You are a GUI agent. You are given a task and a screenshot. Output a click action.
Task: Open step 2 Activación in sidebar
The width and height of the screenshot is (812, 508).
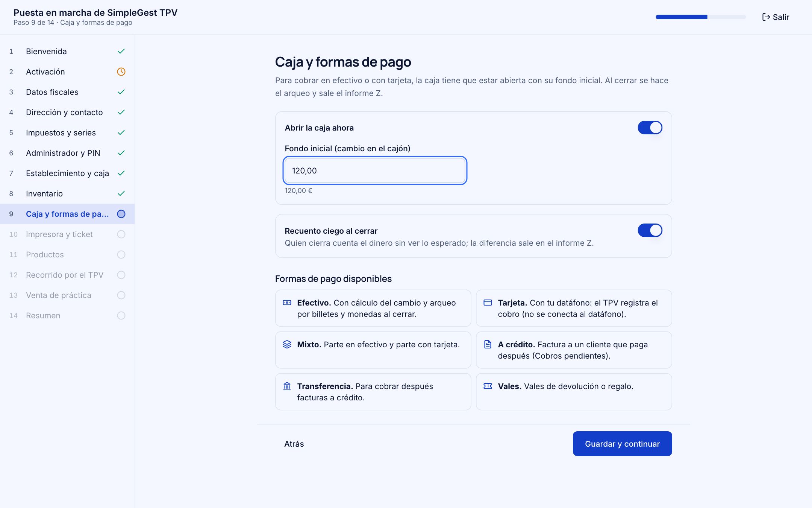tap(67, 71)
